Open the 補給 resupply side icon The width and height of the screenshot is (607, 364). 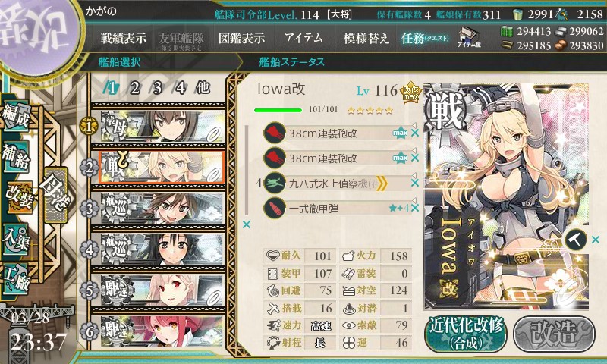click(16, 156)
